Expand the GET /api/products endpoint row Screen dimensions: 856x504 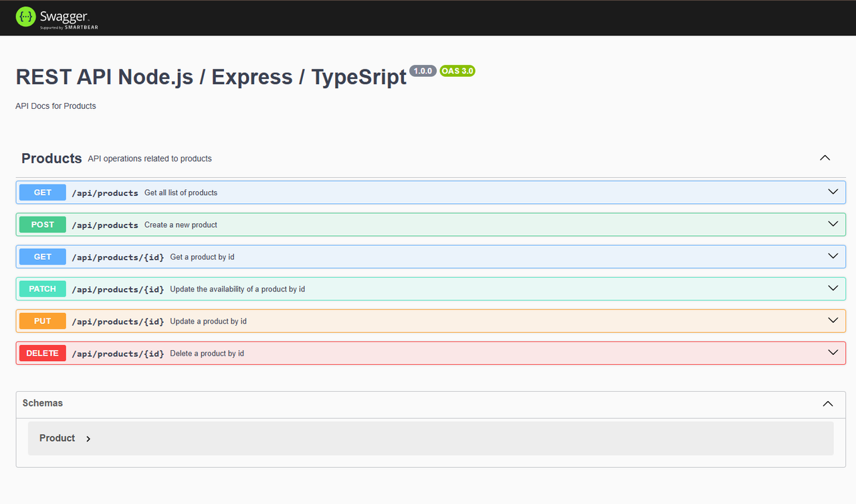833,191
